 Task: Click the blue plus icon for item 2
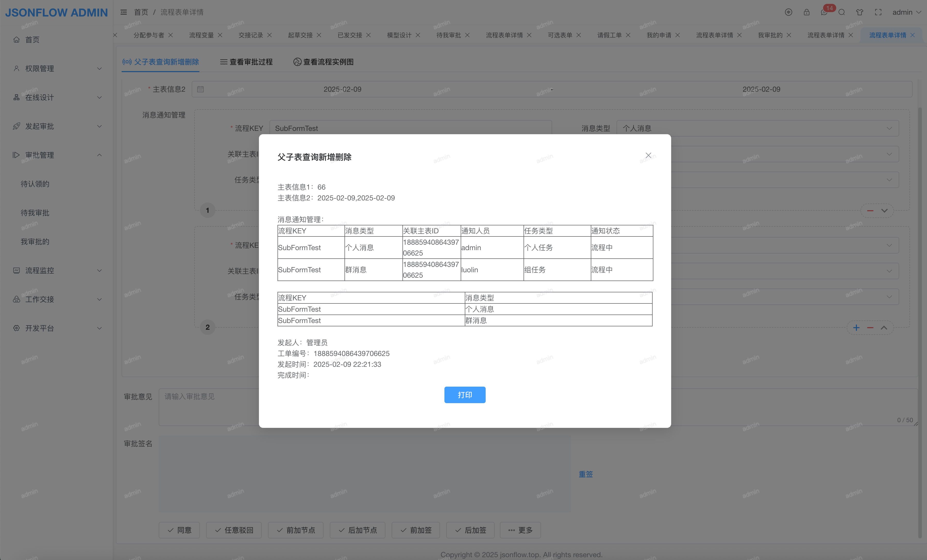point(856,328)
